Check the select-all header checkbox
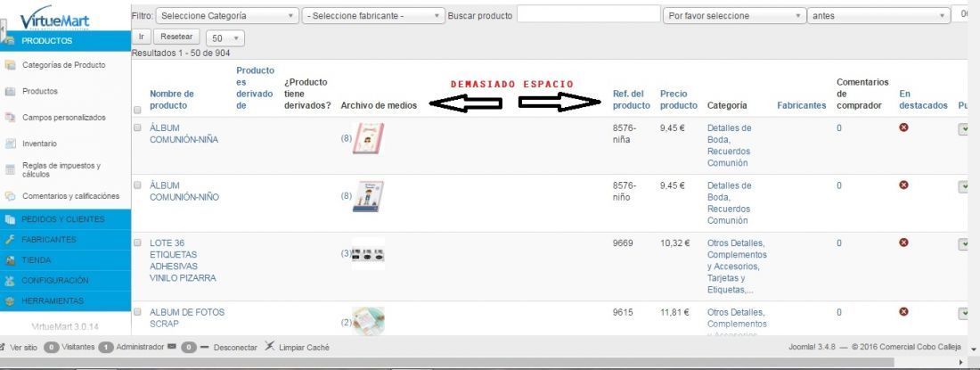 click(137, 110)
